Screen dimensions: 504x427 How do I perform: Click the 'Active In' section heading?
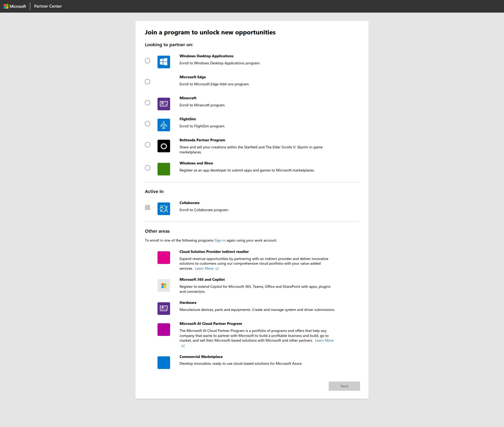[154, 191]
